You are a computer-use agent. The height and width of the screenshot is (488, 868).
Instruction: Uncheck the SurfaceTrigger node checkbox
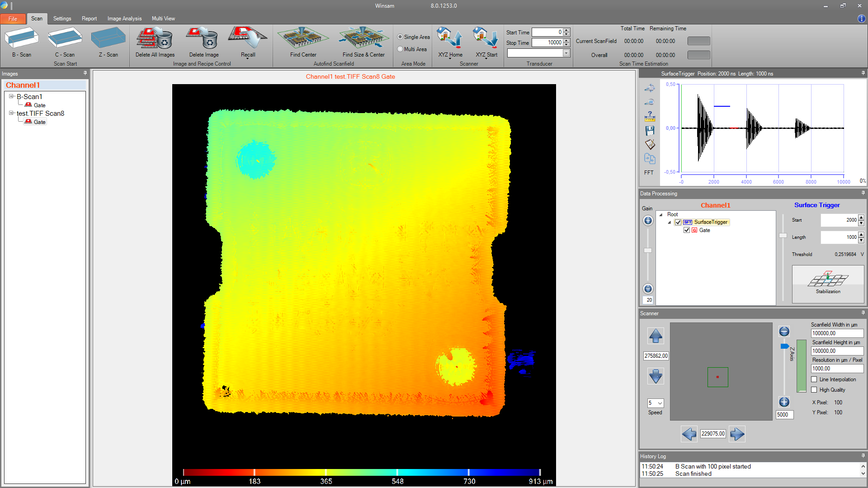pos(678,222)
